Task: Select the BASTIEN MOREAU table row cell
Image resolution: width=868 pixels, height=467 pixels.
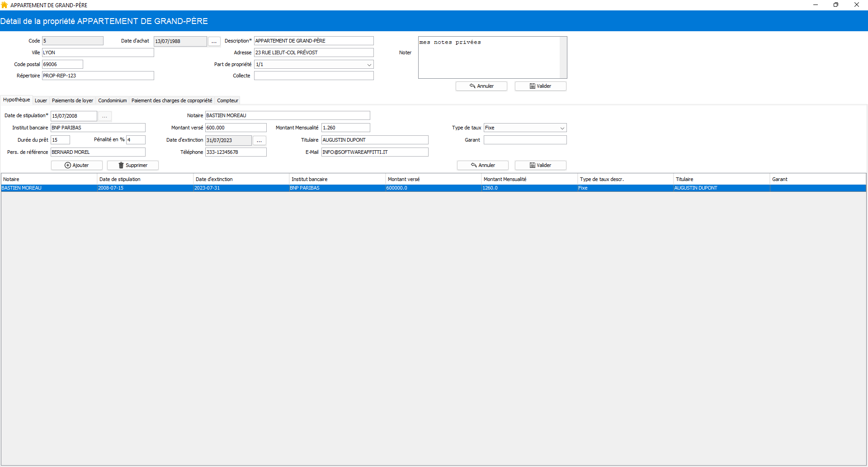Action: [49, 188]
